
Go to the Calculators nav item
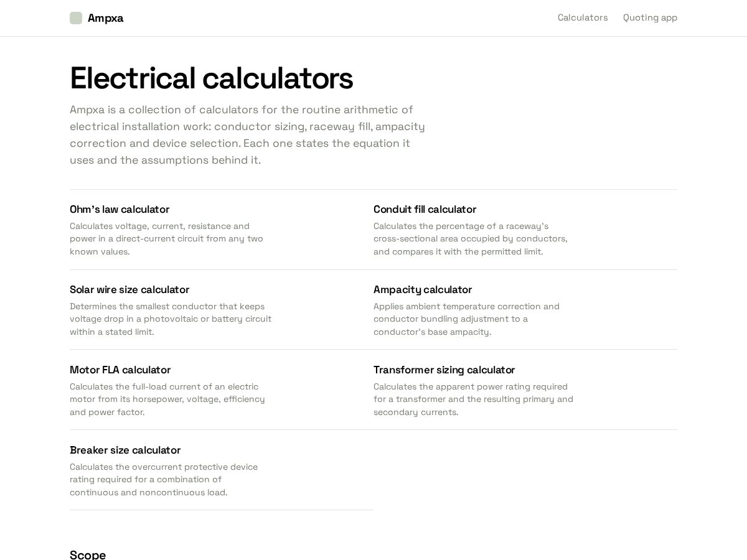coord(583,17)
